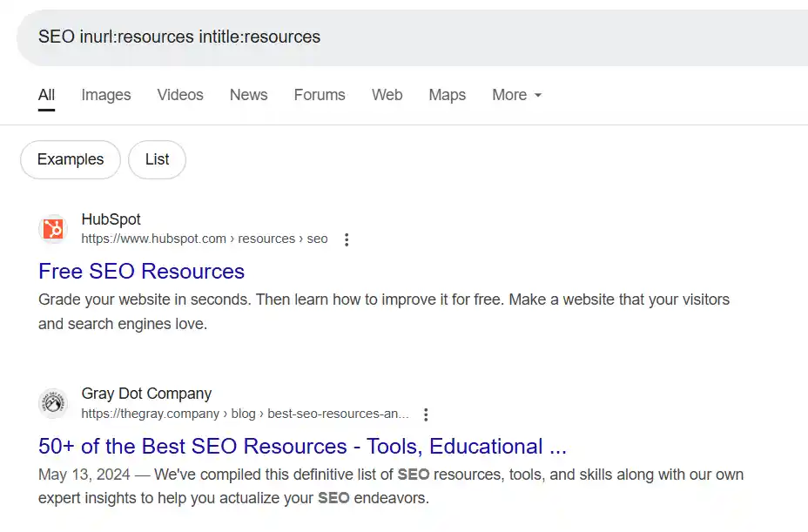Click the Gray Dot Company site name
This screenshot has height=532, width=808.
[x=146, y=394]
